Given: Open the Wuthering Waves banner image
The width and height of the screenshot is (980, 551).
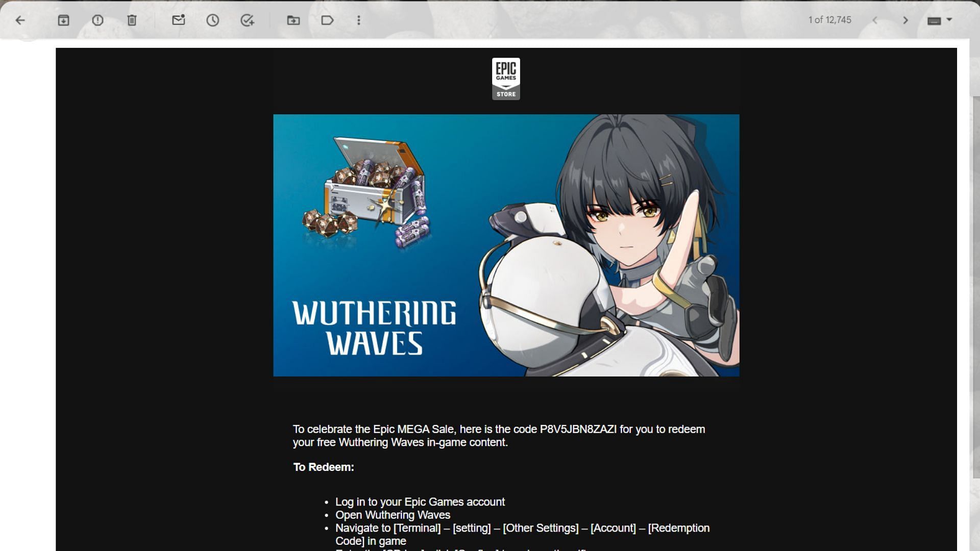Looking at the screenshot, I should point(506,245).
